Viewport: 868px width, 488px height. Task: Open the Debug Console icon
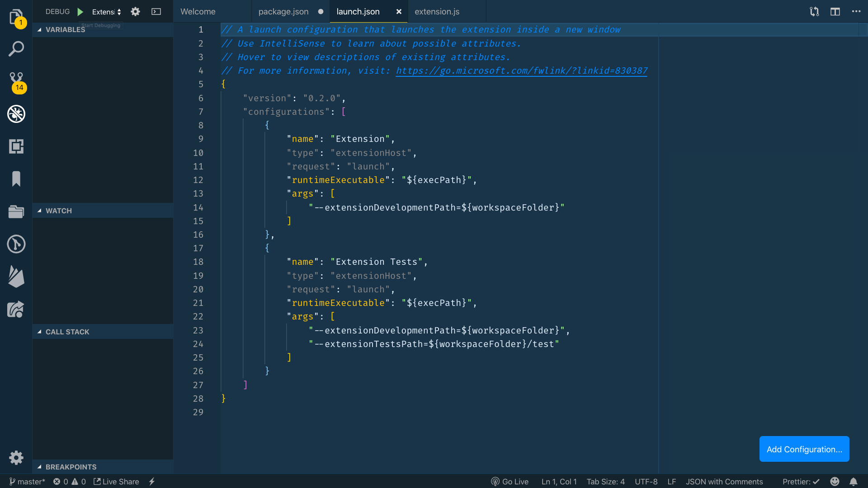(156, 12)
